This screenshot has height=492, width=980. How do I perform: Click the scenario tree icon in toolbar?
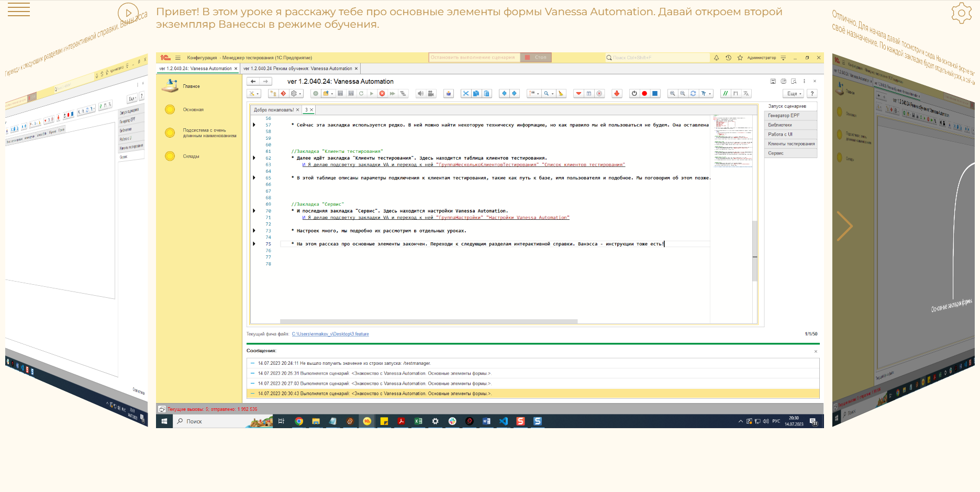pos(273,94)
